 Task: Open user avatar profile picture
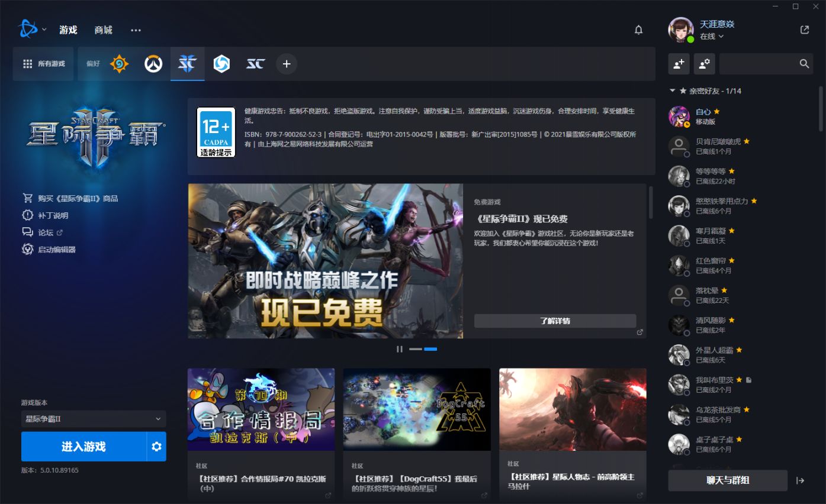(681, 30)
